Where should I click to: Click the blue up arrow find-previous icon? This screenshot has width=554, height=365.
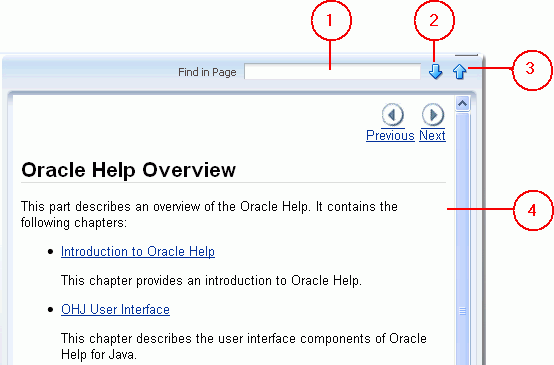[459, 71]
